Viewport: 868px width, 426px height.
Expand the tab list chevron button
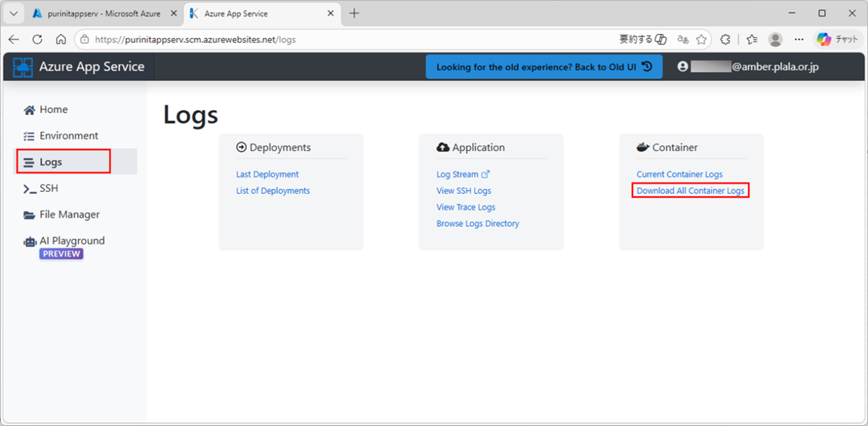tap(13, 13)
